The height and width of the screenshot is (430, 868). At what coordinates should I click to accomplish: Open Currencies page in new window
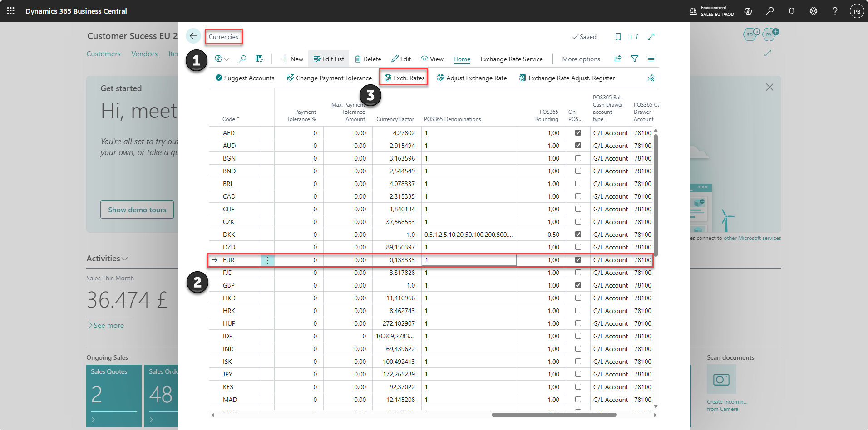pyautogui.click(x=635, y=37)
